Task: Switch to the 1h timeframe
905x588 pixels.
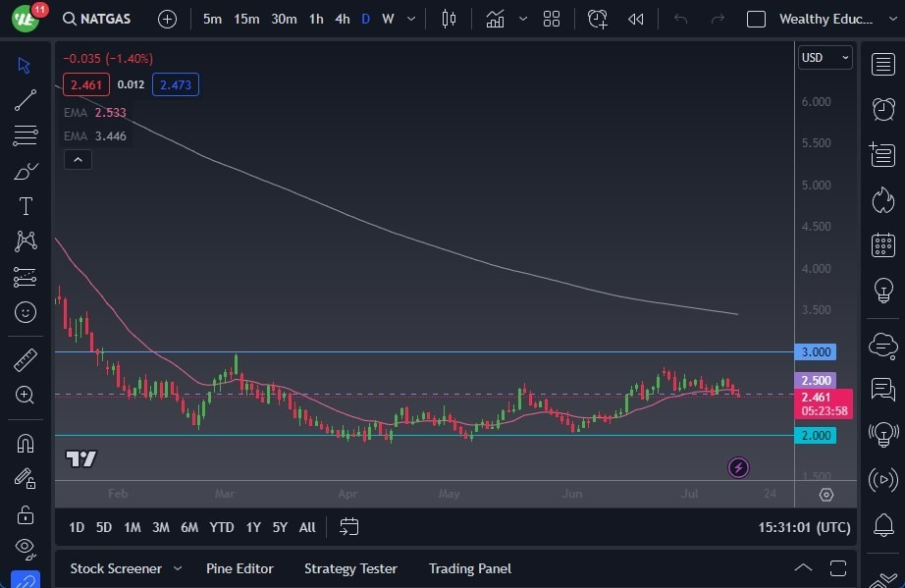Action: [316, 19]
